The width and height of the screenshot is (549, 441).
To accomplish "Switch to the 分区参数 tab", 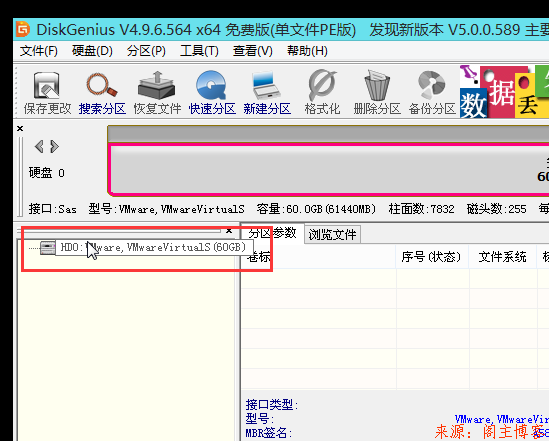I will [x=272, y=233].
